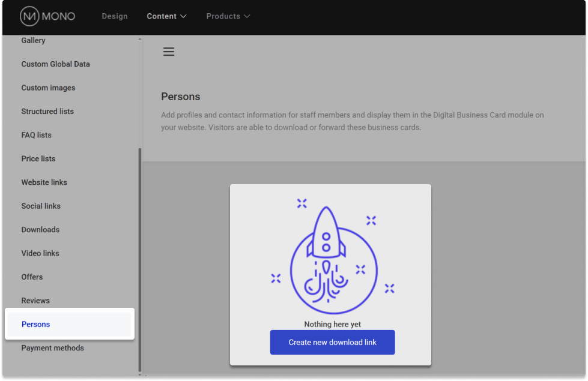This screenshot has height=381, width=588.
Task: Select FAQ lists item
Action: point(37,135)
